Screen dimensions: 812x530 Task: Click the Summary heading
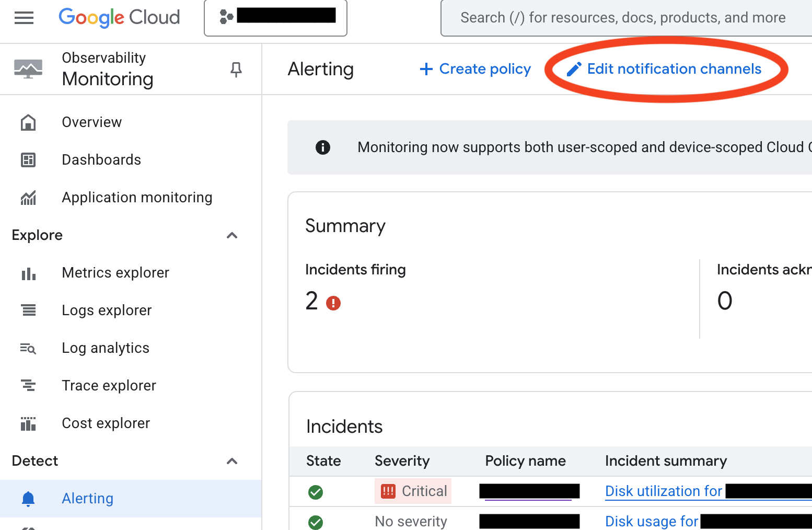point(345,226)
